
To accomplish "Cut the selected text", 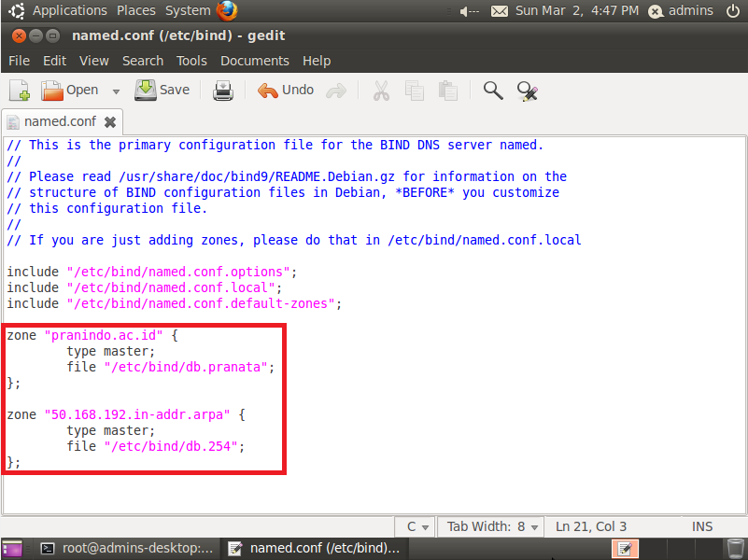I will [381, 90].
